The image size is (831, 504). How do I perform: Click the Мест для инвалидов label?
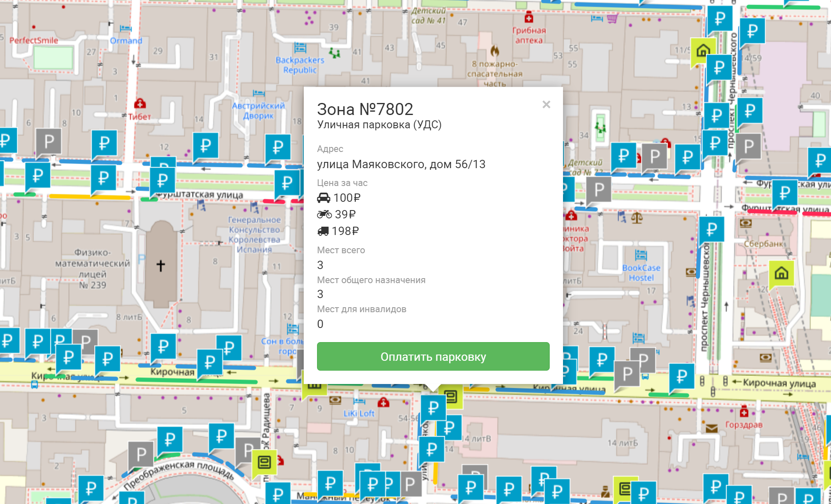tap(361, 309)
